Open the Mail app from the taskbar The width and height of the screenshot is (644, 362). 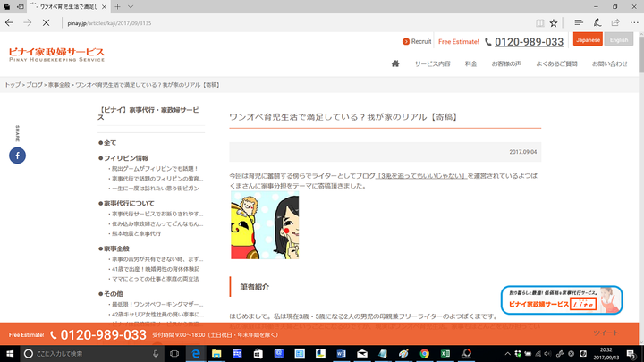[362, 353]
